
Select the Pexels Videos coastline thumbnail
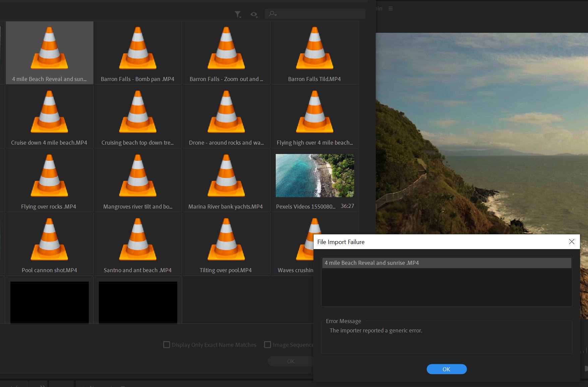click(315, 175)
